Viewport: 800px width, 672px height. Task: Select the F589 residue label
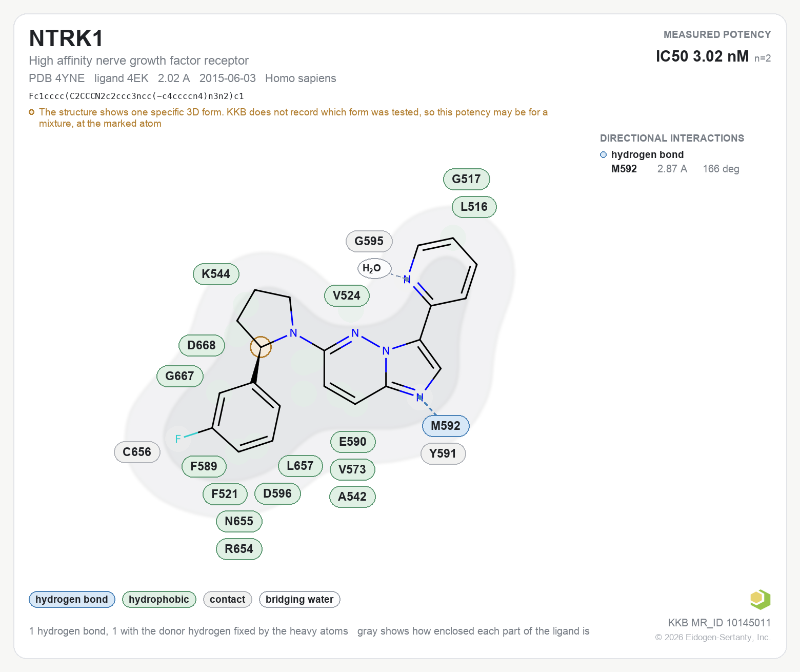(204, 466)
